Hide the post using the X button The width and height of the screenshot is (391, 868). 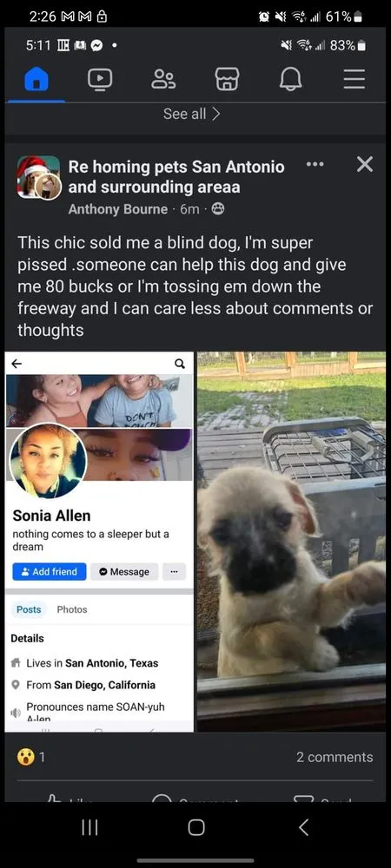pos(364,164)
